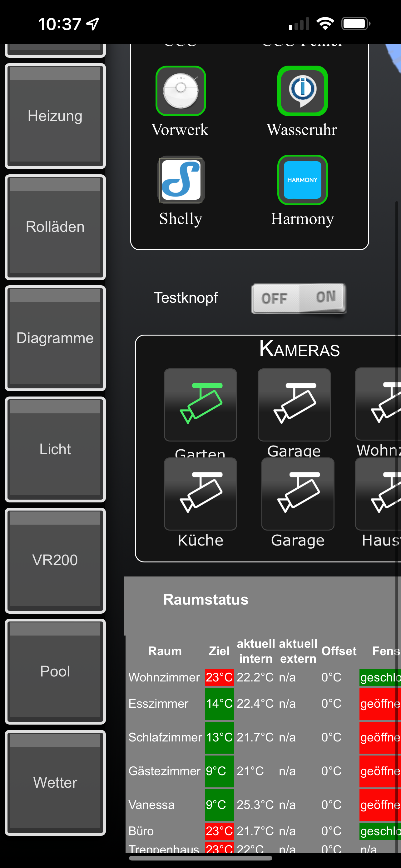
Task: Open the green Garten camera
Action: (200, 405)
